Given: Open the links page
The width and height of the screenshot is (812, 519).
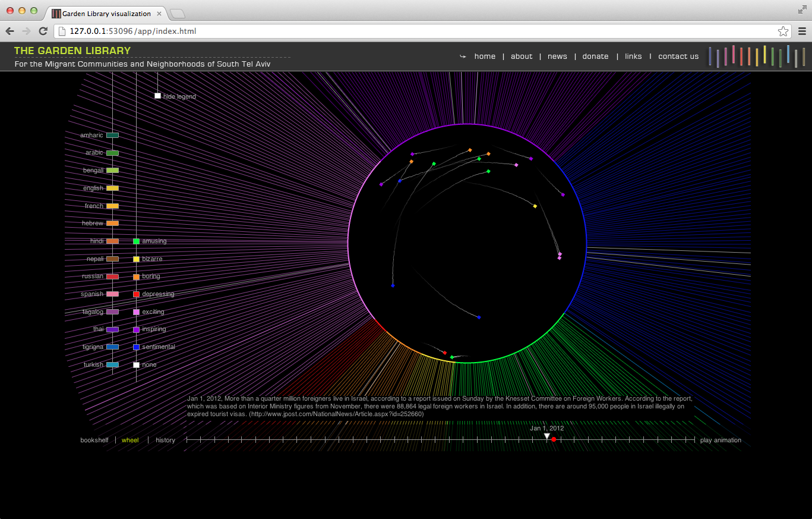Looking at the screenshot, I should pyautogui.click(x=633, y=56).
